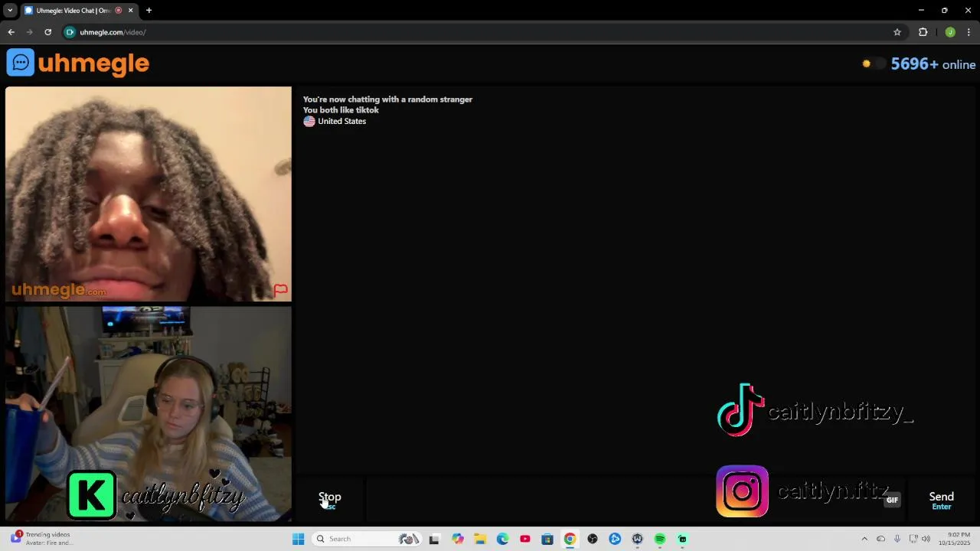Open the GIF picker button

point(892,500)
